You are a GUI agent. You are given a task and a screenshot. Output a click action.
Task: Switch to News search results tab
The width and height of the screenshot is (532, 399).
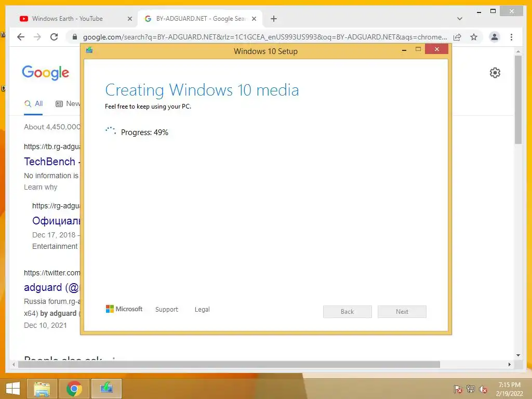point(68,104)
